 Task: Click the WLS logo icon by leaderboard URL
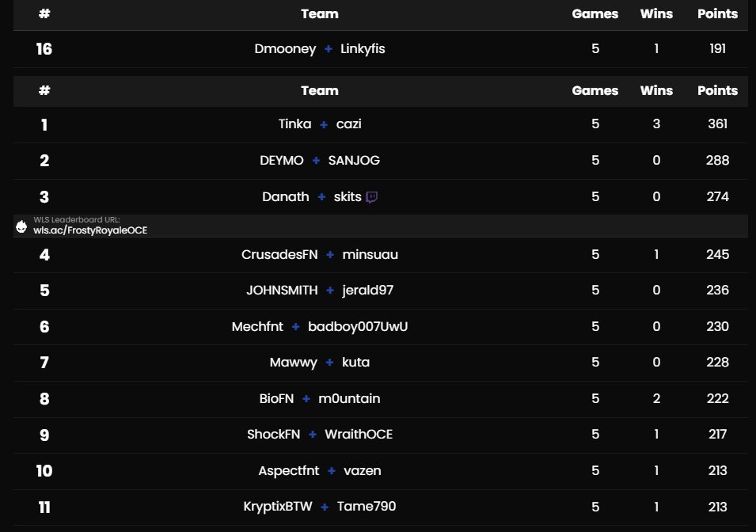pyautogui.click(x=21, y=226)
